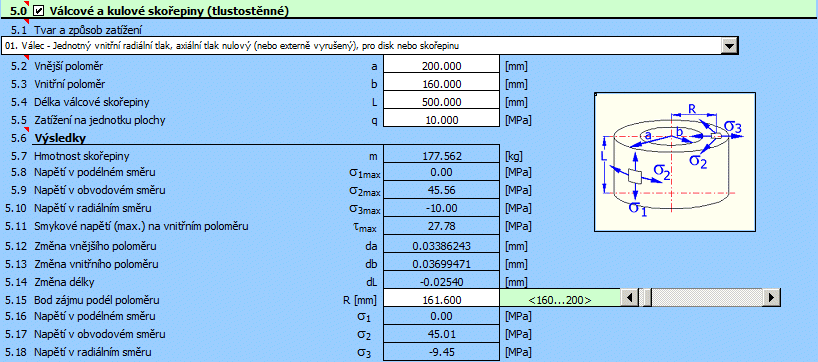Click the red comment marker at 5.0
This screenshot has width=818, height=362.
point(27,3)
